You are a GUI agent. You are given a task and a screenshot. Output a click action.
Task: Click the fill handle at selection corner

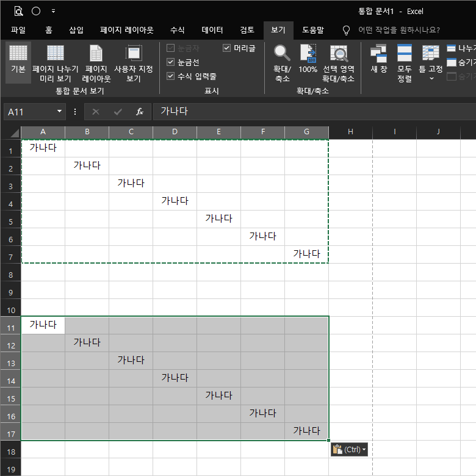(328, 440)
